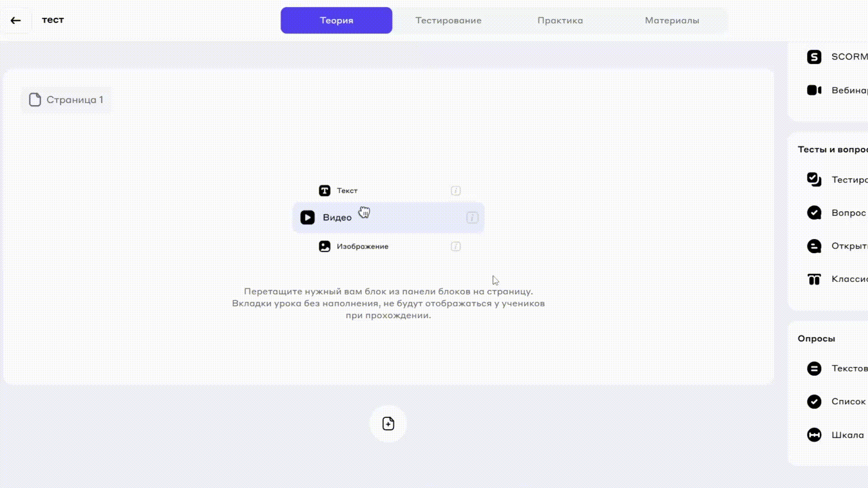Select the Открытый вопрос block icon
Viewport: 868px width, 488px height.
click(814, 246)
